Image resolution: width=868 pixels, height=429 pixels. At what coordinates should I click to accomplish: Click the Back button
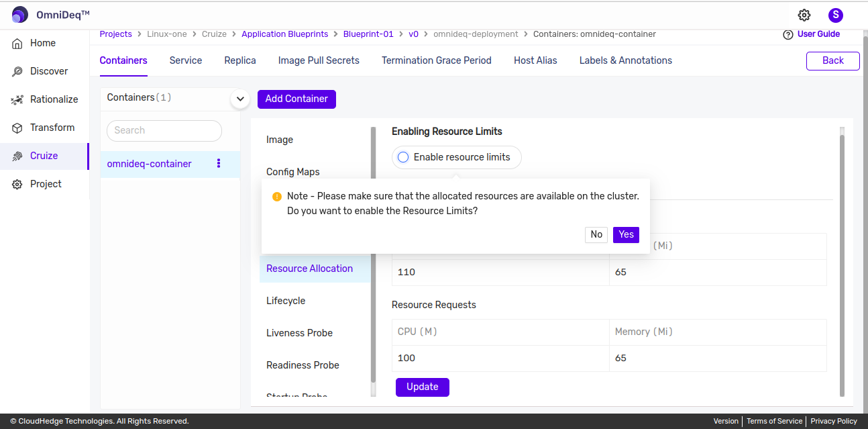(833, 60)
